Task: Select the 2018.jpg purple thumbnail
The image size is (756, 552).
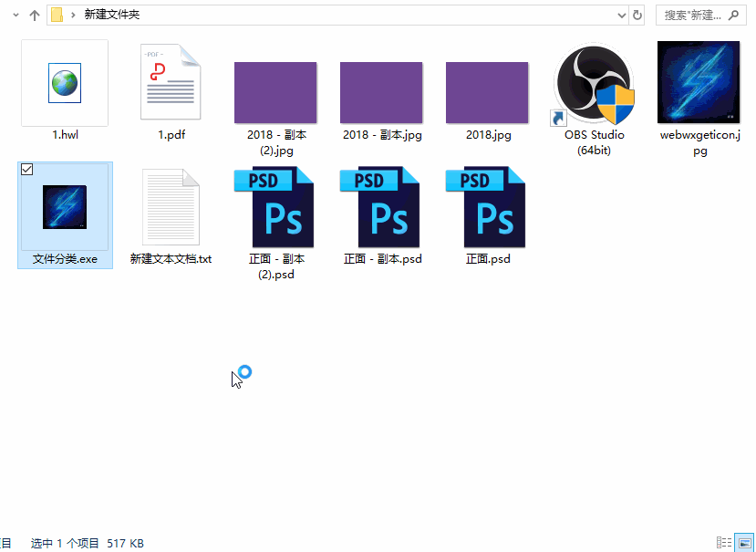Action: tap(487, 92)
